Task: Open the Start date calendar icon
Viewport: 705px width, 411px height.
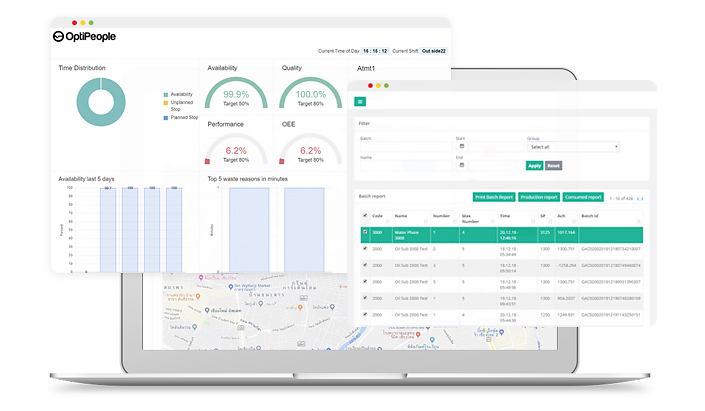Action: [x=462, y=147]
